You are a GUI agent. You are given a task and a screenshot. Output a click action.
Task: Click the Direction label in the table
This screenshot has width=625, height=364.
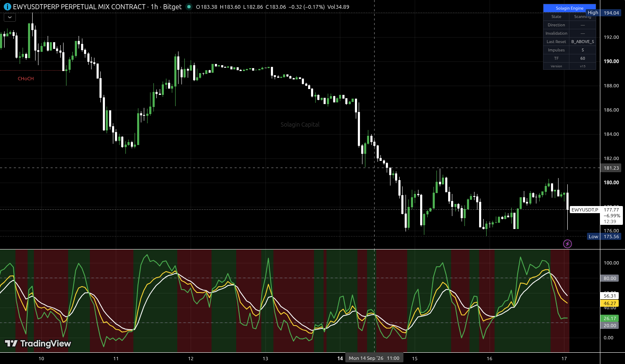click(x=556, y=25)
